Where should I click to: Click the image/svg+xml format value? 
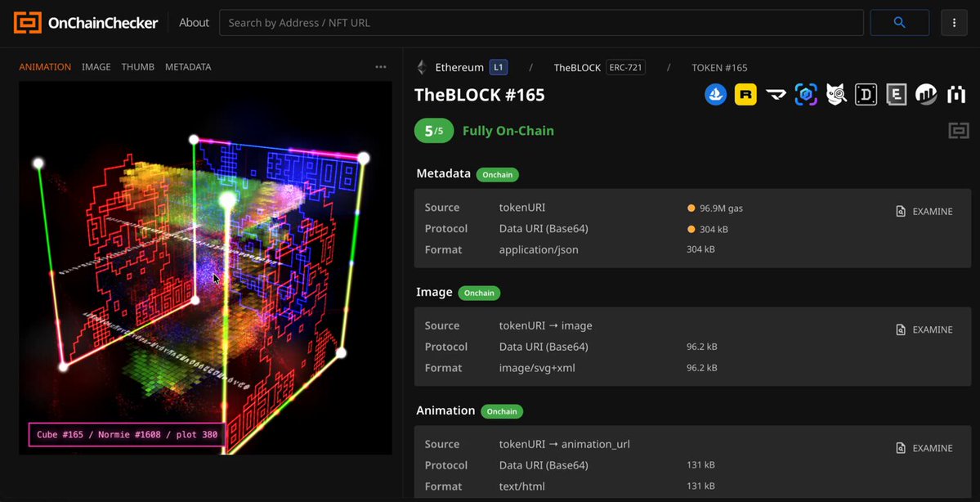pyautogui.click(x=537, y=368)
